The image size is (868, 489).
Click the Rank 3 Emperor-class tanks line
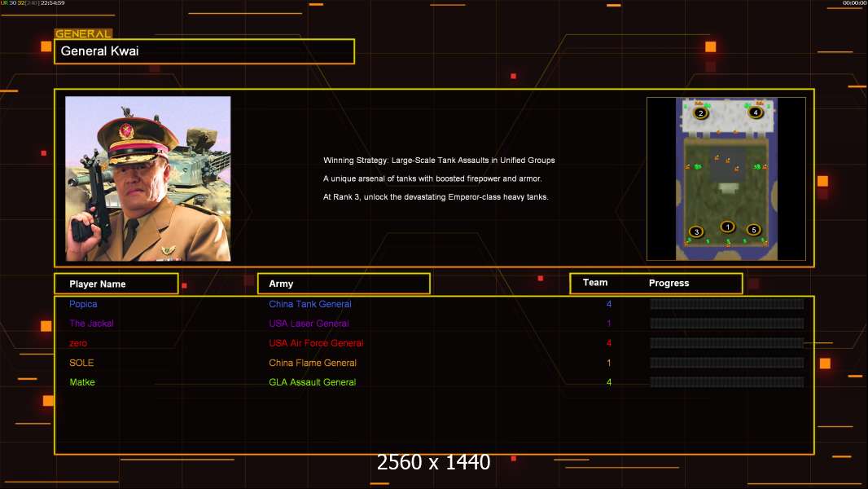[436, 197]
